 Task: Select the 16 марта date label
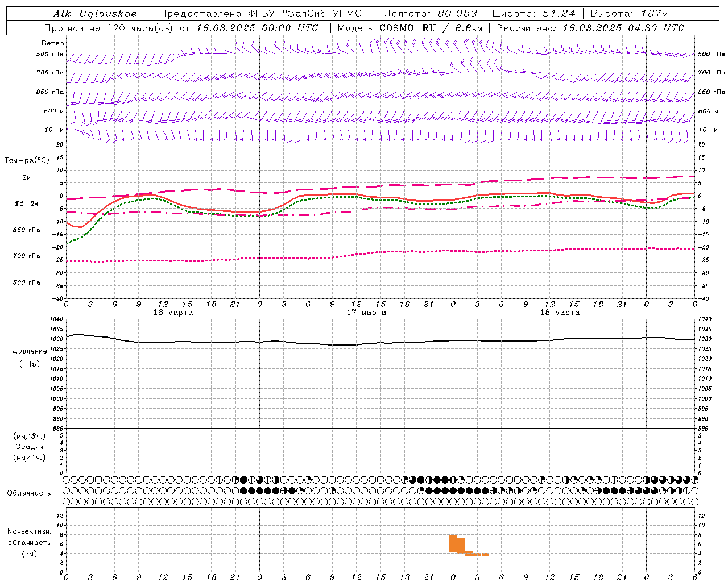pos(173,313)
